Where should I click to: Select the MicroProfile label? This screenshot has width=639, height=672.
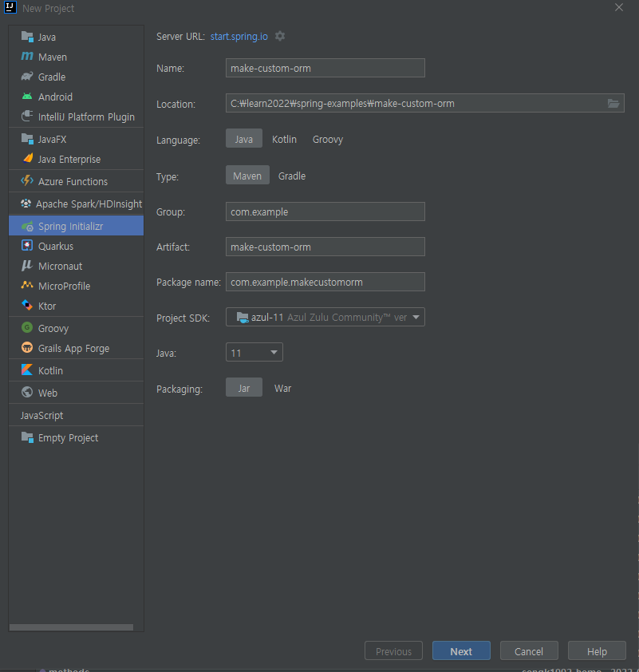tap(65, 286)
